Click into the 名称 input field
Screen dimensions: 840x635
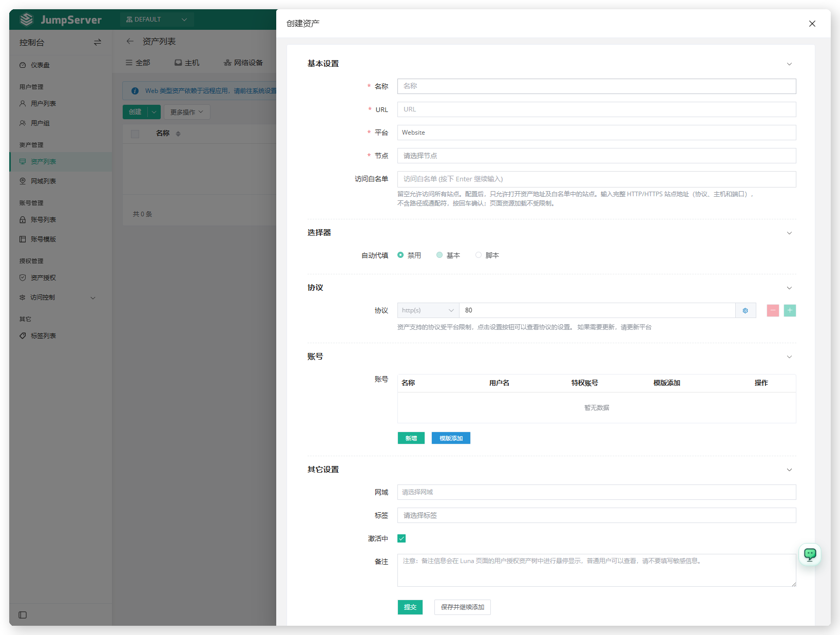point(597,86)
